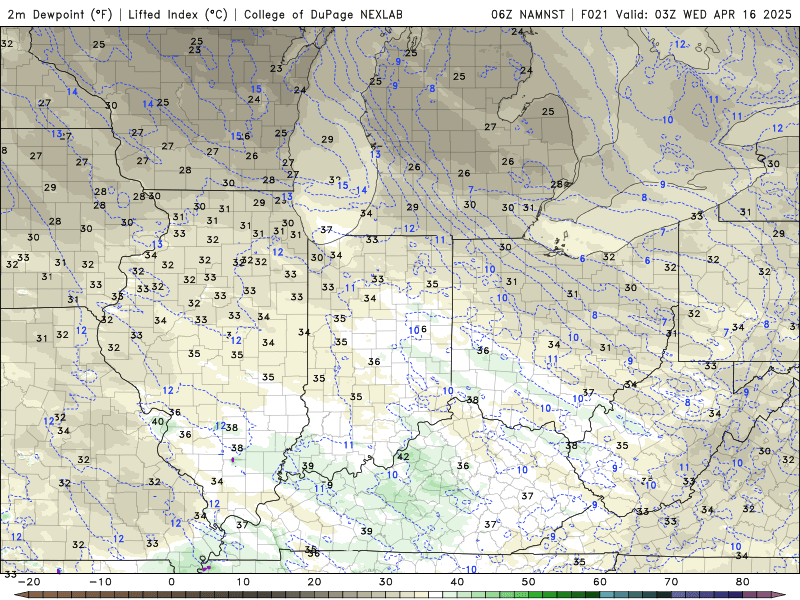This screenshot has height=600, width=800.
Task: Click the -10 label on the color scale
Action: [x=100, y=582]
